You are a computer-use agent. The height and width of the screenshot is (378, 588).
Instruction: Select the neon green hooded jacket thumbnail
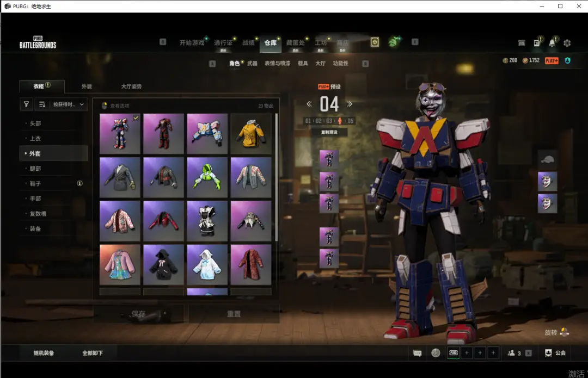(x=207, y=177)
